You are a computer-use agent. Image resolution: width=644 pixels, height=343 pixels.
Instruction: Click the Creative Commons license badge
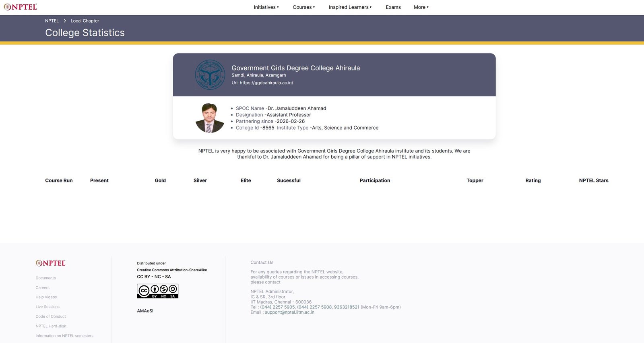(x=157, y=291)
